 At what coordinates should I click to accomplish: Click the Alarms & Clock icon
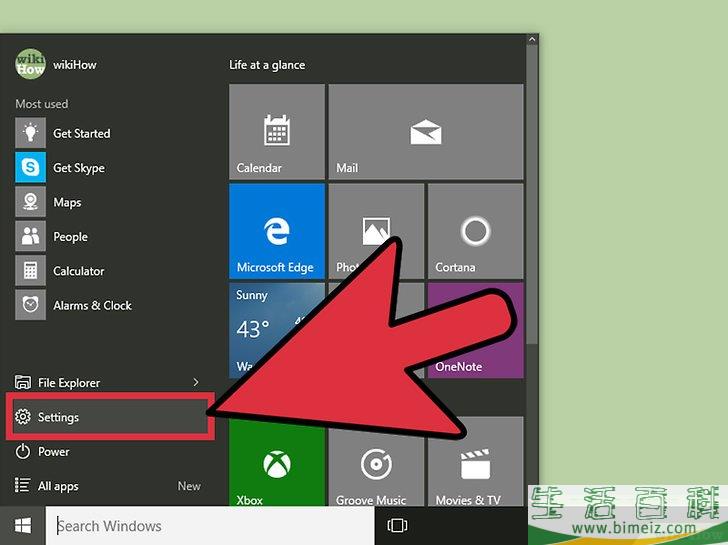pyautogui.click(x=31, y=305)
